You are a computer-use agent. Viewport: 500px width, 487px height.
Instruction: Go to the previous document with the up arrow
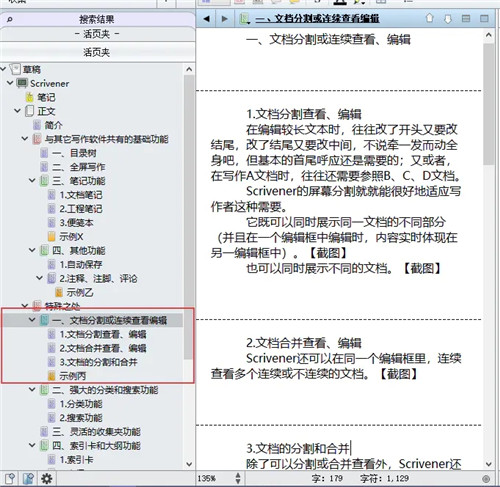click(x=430, y=18)
